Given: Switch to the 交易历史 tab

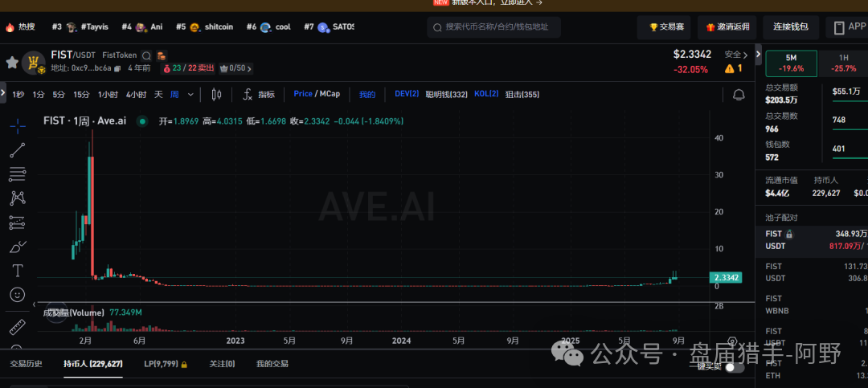Looking at the screenshot, I should [x=26, y=364].
